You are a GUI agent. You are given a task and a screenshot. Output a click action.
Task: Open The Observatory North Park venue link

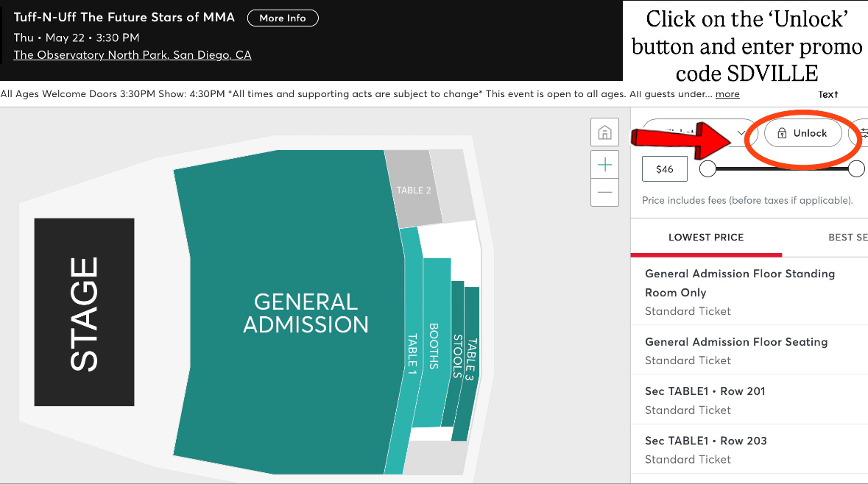pos(133,54)
